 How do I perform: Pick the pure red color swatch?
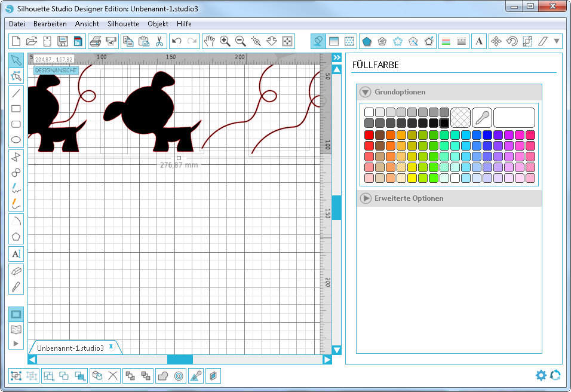click(x=369, y=135)
